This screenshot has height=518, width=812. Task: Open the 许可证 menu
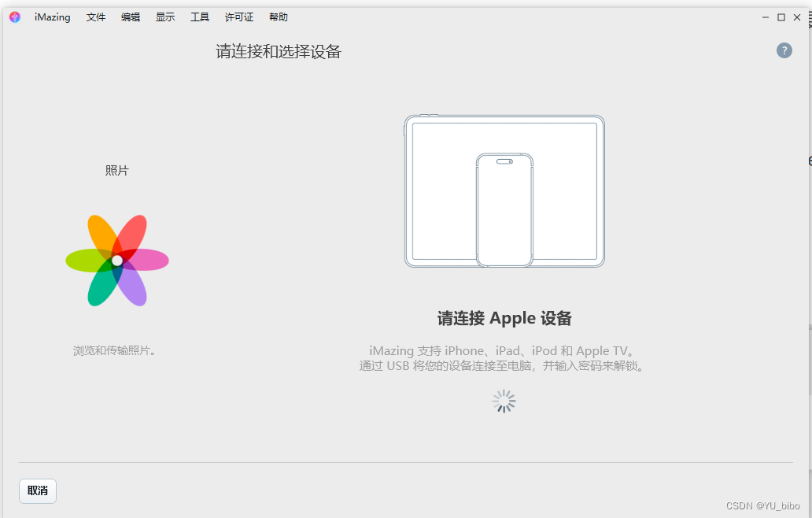click(x=239, y=17)
